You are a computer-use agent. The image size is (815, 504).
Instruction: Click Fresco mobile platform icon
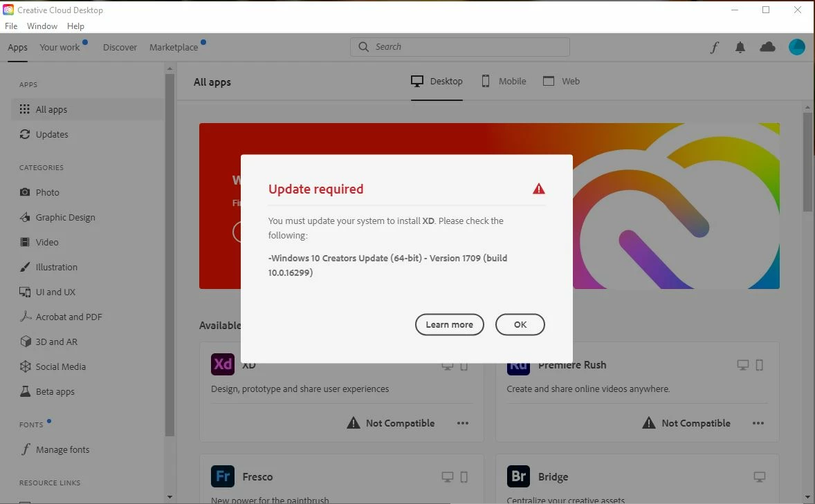[464, 476]
